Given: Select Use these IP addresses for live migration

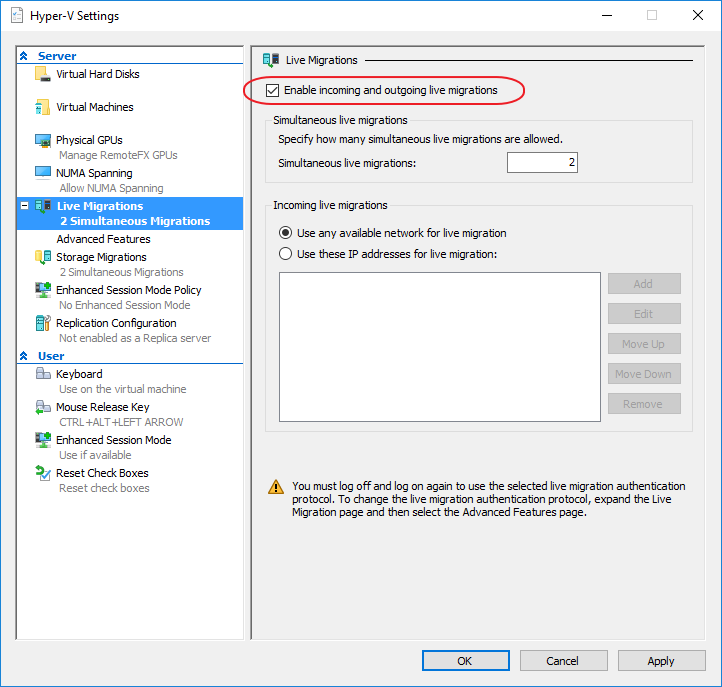Looking at the screenshot, I should click(285, 254).
